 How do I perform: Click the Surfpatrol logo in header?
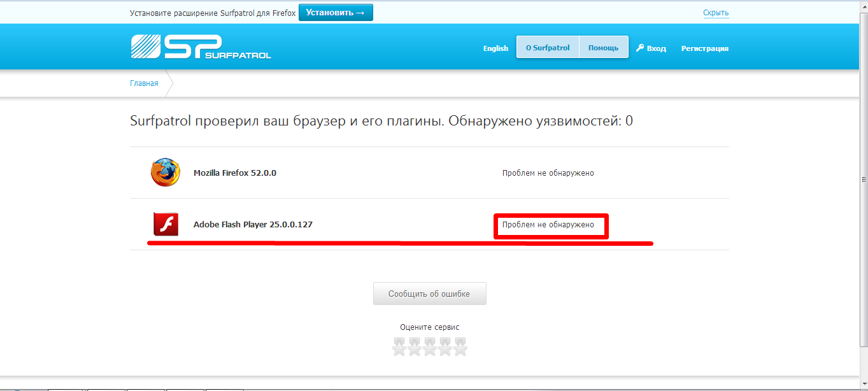coord(201,46)
